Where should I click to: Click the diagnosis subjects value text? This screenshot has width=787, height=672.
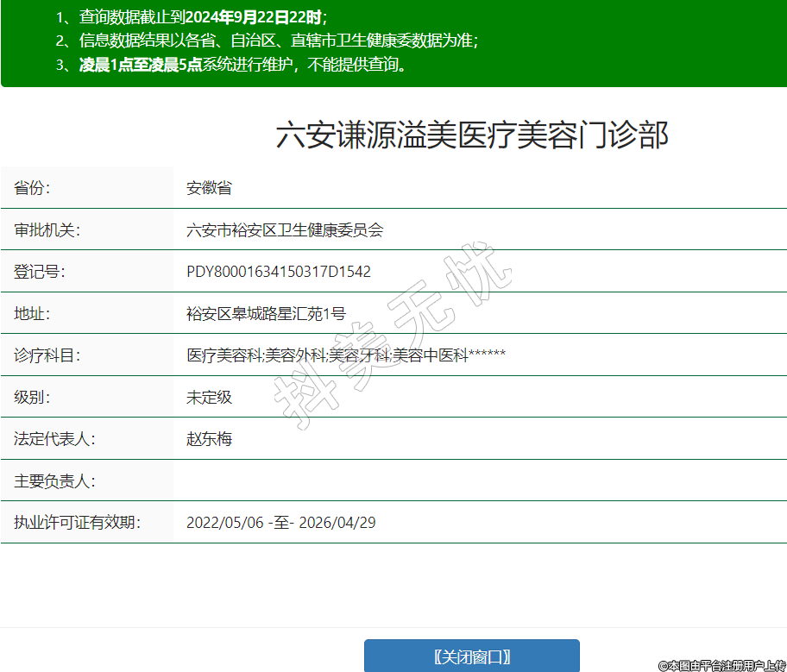point(345,355)
